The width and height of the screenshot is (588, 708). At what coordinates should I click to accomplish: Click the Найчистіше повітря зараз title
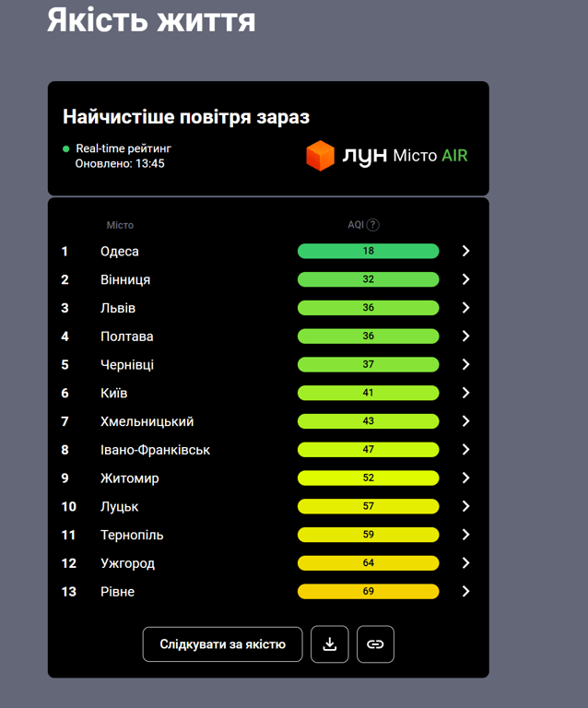186,117
